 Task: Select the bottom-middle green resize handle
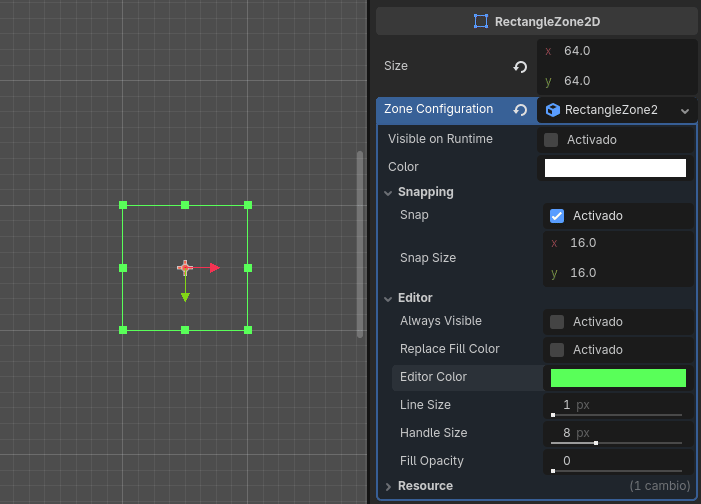[185, 330]
